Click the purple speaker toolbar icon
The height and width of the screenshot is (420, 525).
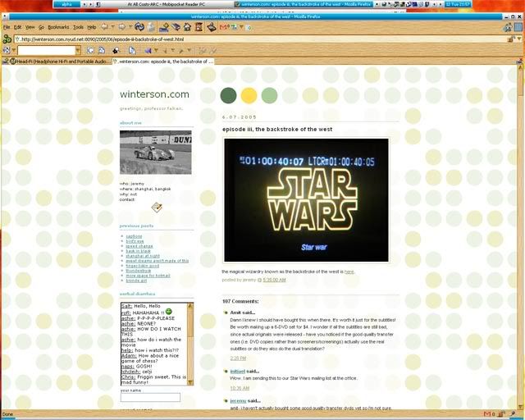[x=148, y=51]
